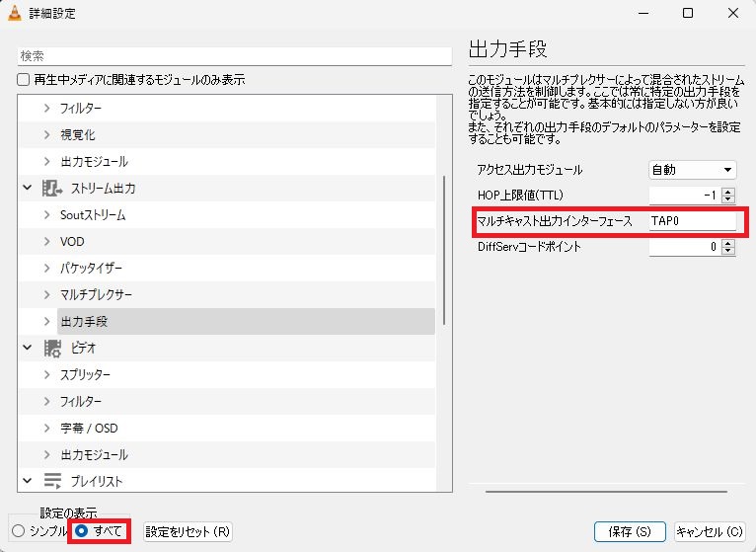Expand the Soutストリーム tree node
This screenshot has height=552, width=756.
point(46,214)
